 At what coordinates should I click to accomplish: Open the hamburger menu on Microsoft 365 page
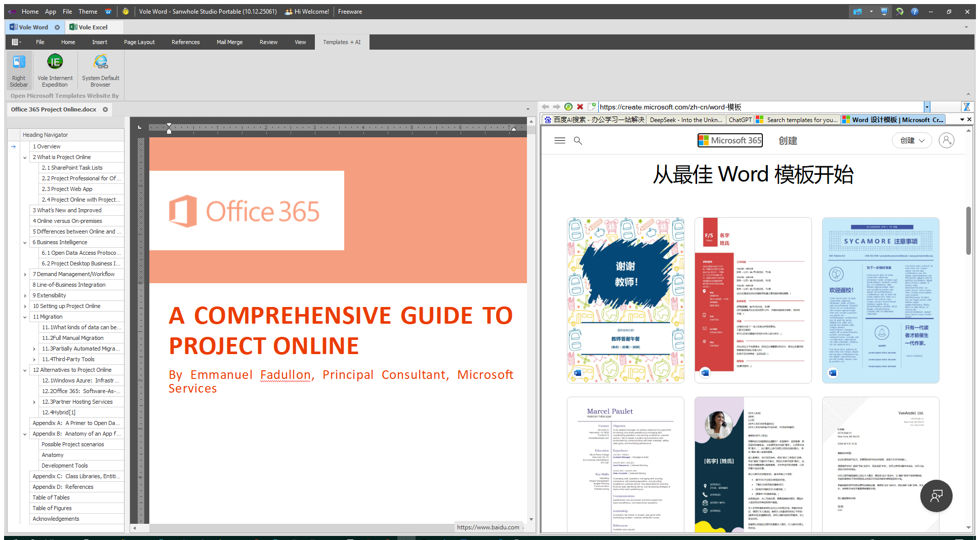(x=560, y=141)
